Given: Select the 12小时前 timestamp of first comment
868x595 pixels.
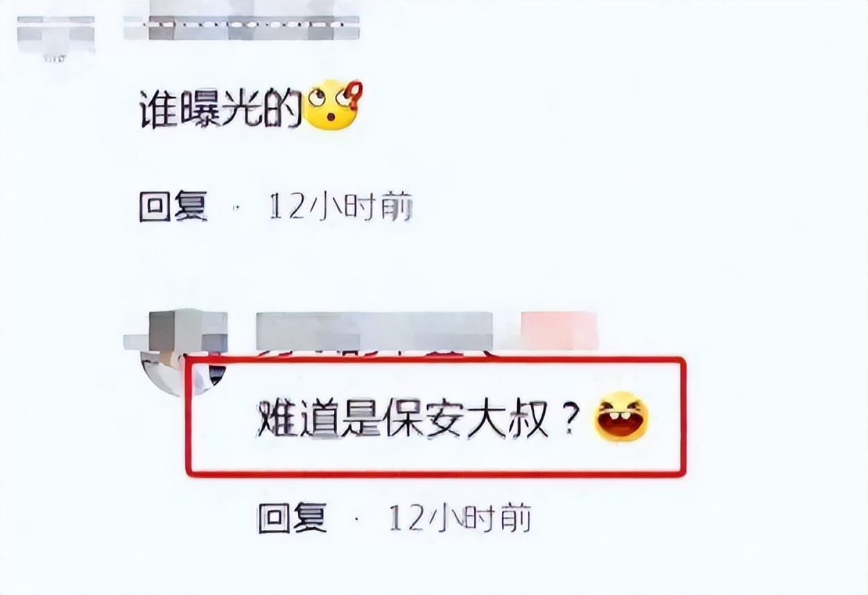Looking at the screenshot, I should tap(340, 207).
